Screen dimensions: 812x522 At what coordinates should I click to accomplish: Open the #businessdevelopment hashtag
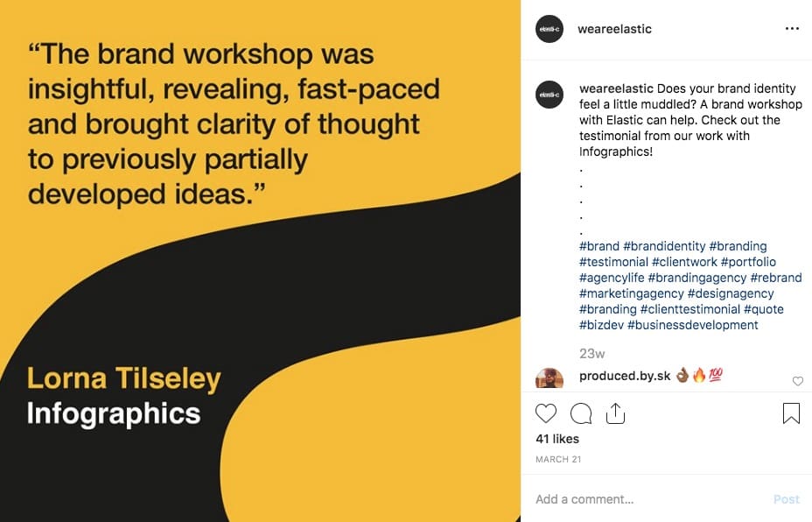point(693,325)
